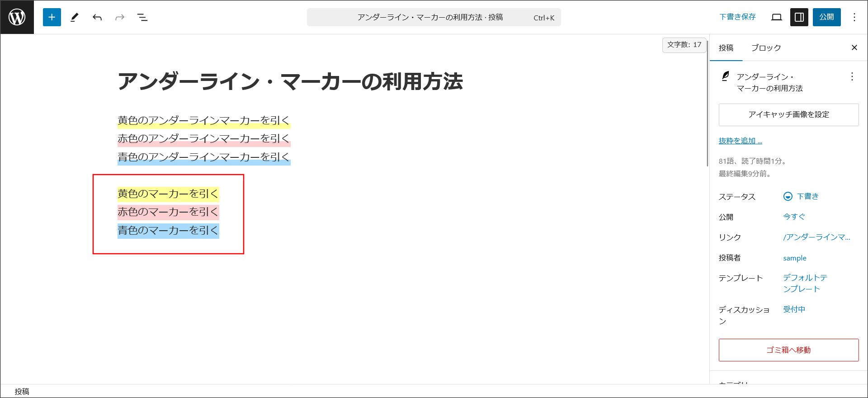
Task: Click the 黄色のマーカーを引く line
Action: point(168,194)
